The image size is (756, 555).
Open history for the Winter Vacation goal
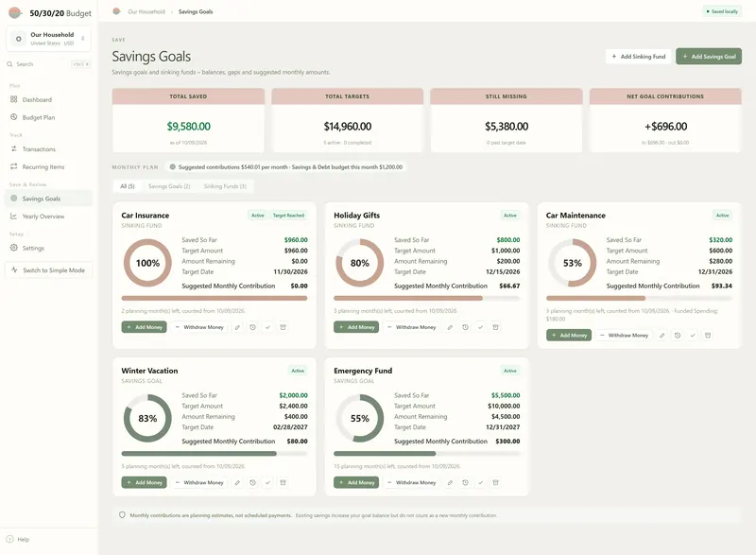point(252,483)
